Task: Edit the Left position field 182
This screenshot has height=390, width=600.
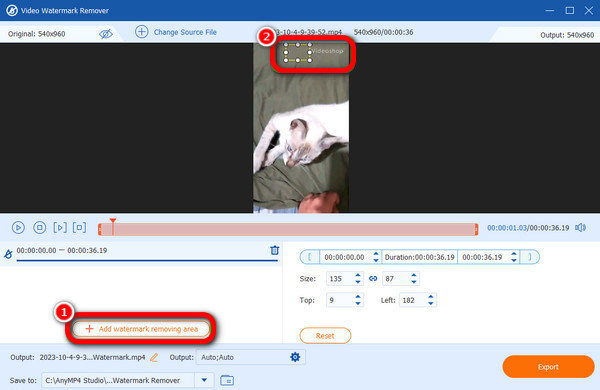Action: click(x=412, y=300)
